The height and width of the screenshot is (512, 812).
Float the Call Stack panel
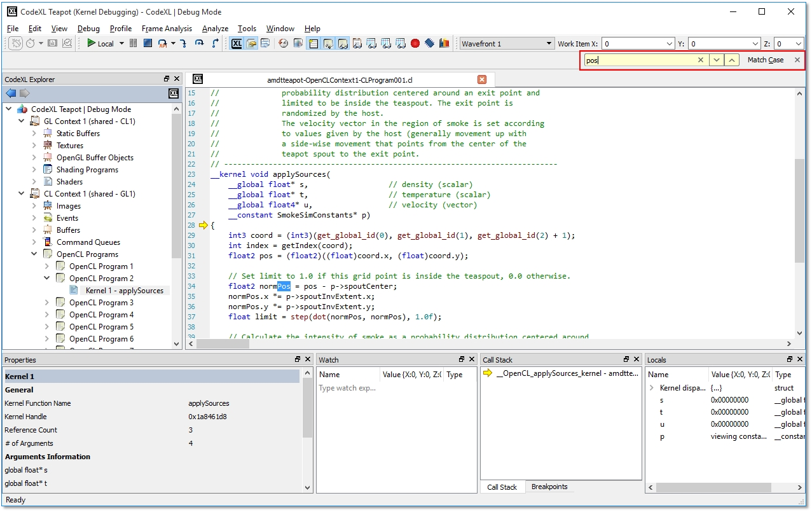coord(626,359)
